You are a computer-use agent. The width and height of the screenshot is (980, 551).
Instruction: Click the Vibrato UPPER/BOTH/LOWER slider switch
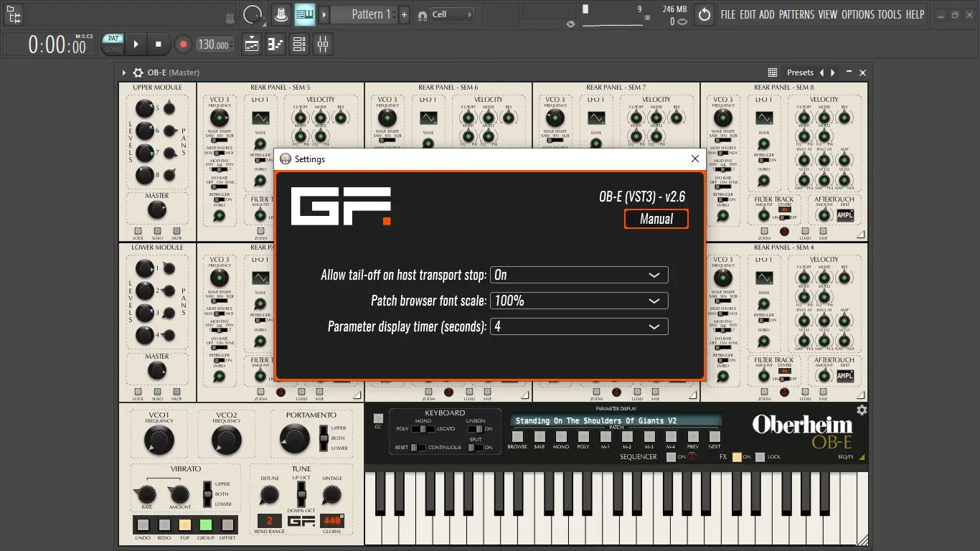(x=207, y=494)
